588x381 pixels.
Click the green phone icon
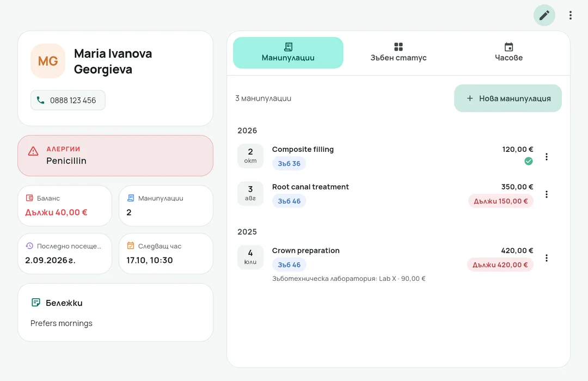click(x=40, y=100)
